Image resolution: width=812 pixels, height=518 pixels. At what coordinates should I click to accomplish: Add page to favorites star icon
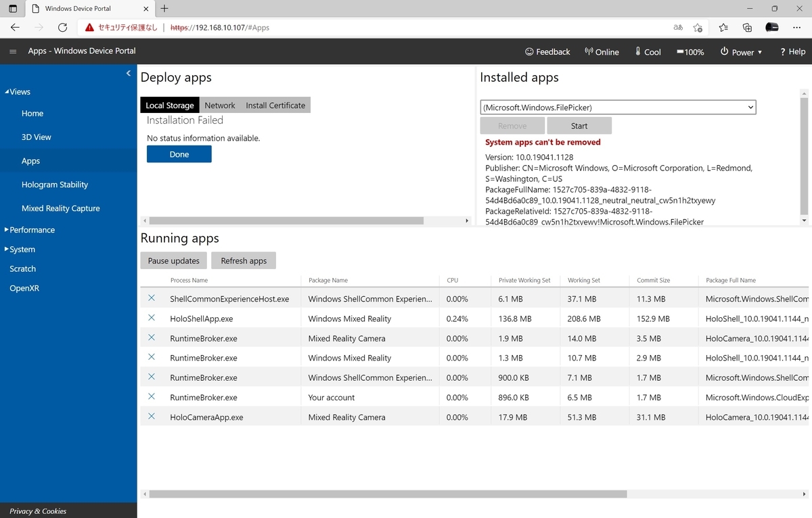[698, 28]
